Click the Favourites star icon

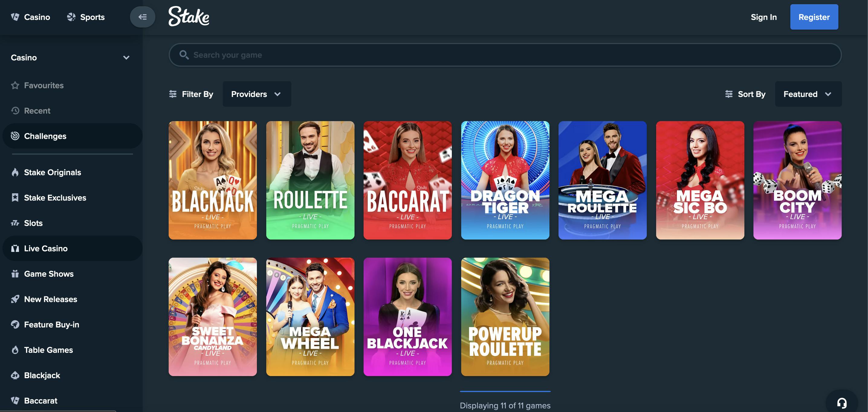tap(15, 85)
